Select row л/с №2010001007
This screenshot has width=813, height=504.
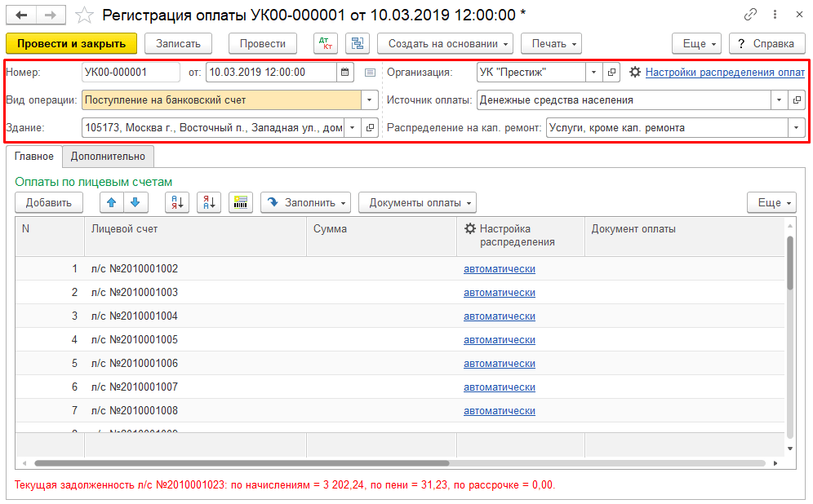coord(400,387)
